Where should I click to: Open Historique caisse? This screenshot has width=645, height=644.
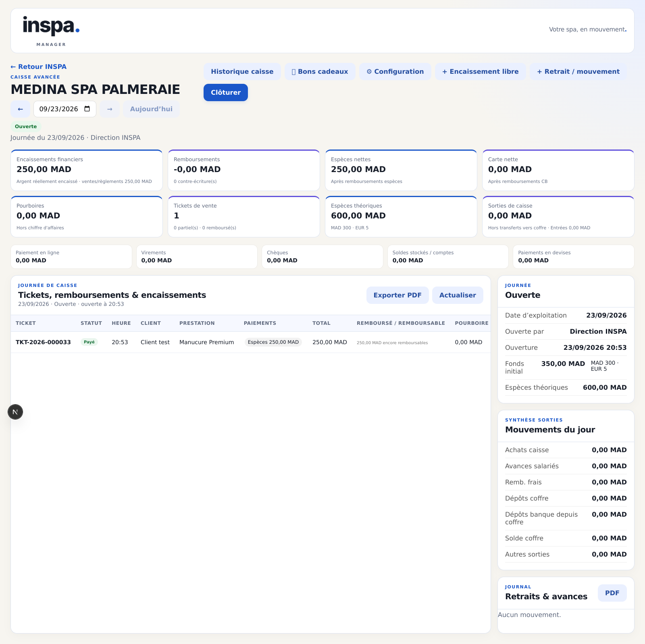click(x=242, y=71)
